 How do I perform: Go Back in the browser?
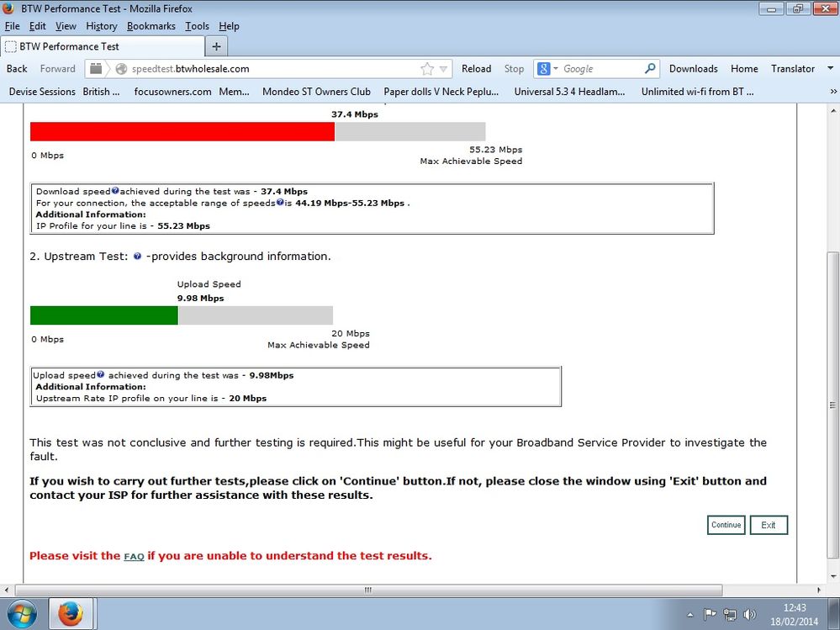coord(17,69)
